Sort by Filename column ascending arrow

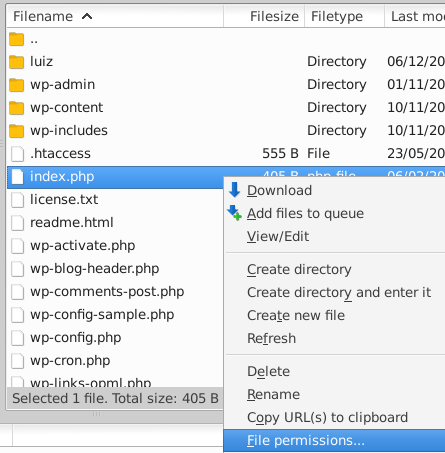pos(87,16)
